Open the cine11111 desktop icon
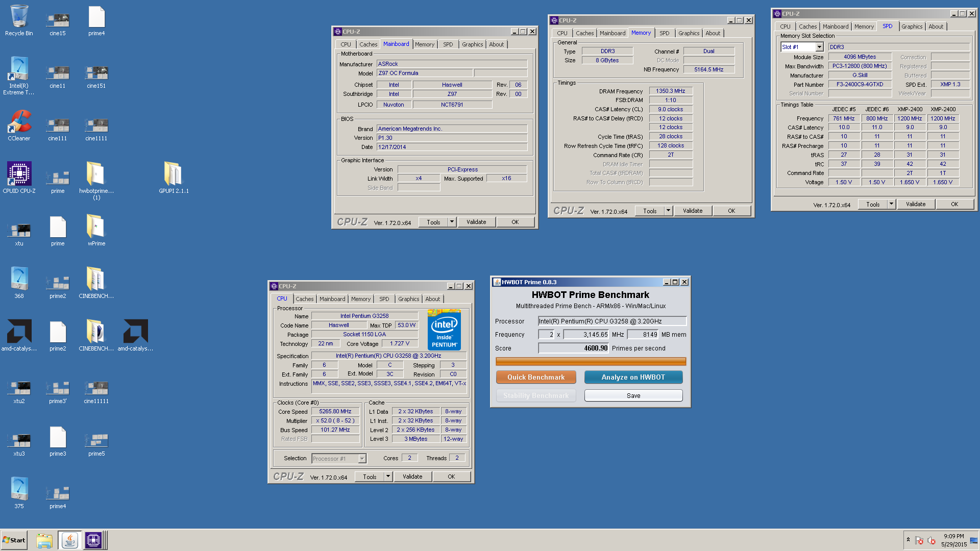This screenshot has width=980, height=551. point(96,392)
